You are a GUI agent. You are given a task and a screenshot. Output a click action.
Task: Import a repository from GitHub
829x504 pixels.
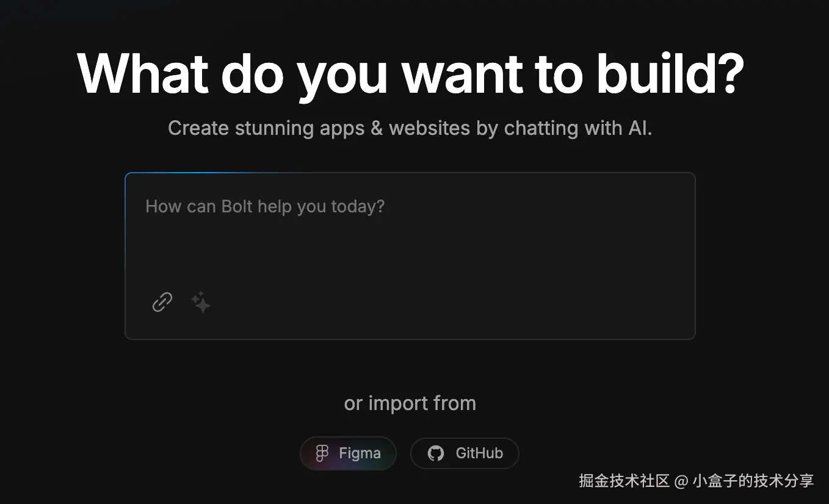click(465, 453)
